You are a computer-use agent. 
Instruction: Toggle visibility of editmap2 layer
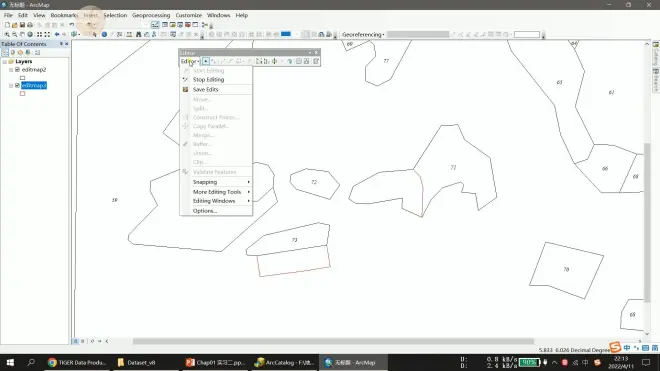coord(17,69)
